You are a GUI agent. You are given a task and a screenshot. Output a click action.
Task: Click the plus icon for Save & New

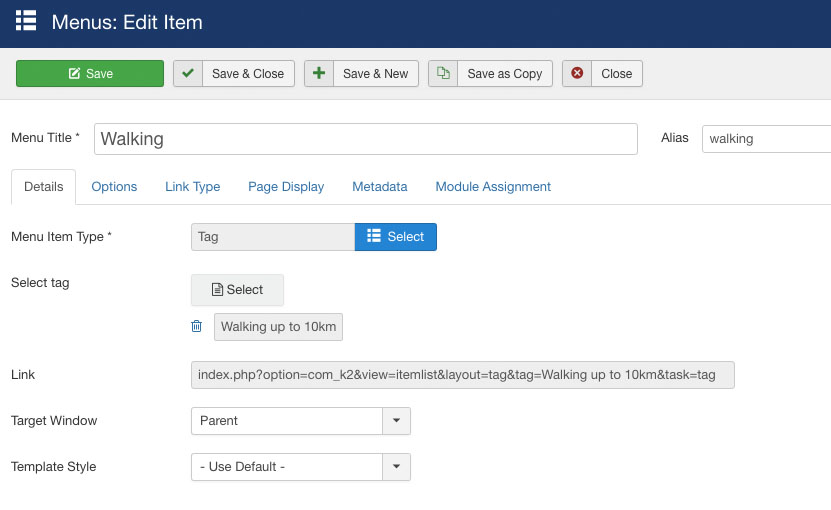click(x=319, y=73)
